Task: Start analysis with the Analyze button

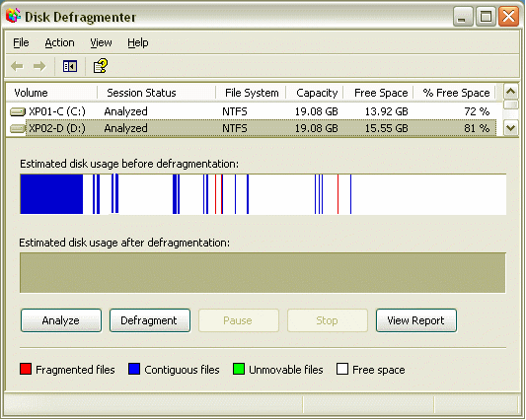Action: 61,320
